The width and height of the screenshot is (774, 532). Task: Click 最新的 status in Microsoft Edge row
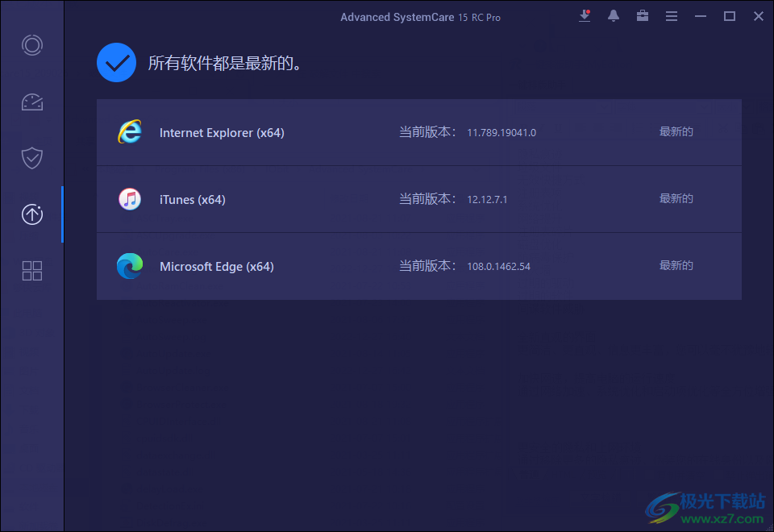676,265
